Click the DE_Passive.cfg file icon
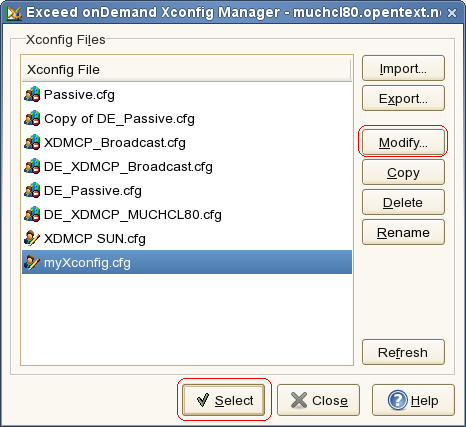 pos(32,191)
